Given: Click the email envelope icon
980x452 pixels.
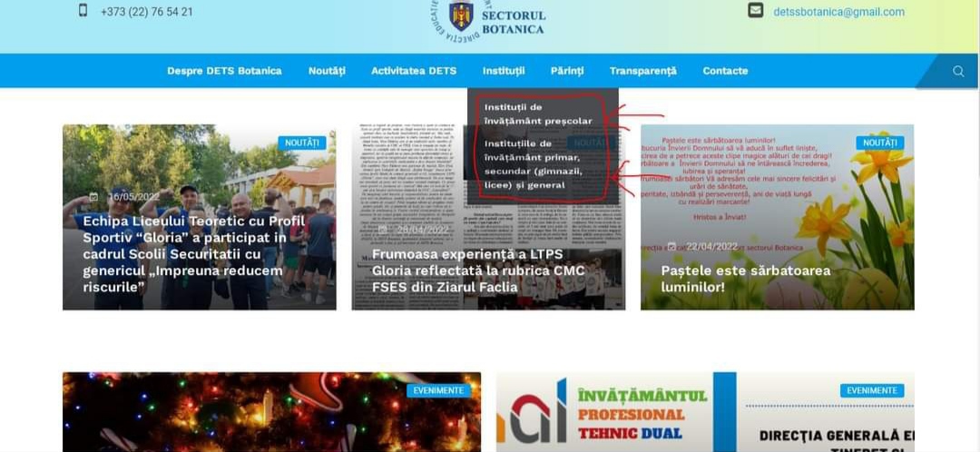Looking at the screenshot, I should (755, 11).
